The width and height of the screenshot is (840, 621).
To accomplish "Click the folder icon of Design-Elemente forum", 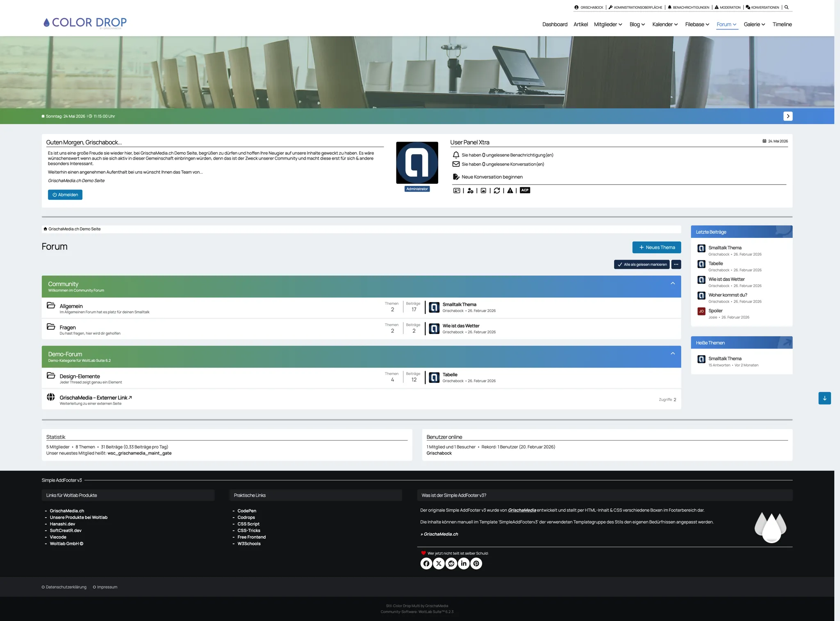I will tap(51, 375).
